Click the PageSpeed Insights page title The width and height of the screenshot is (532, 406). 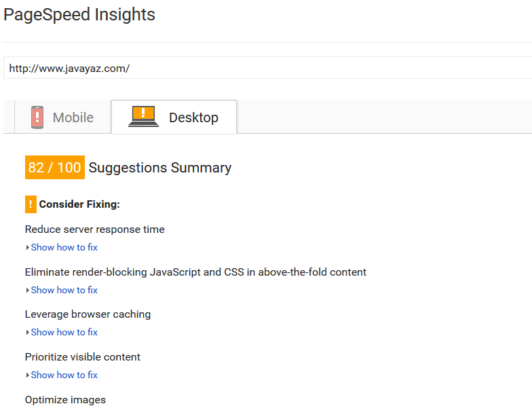tap(79, 14)
